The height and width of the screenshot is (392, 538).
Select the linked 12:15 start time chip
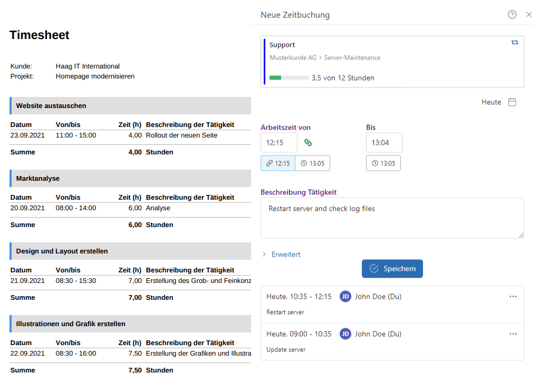[278, 163]
